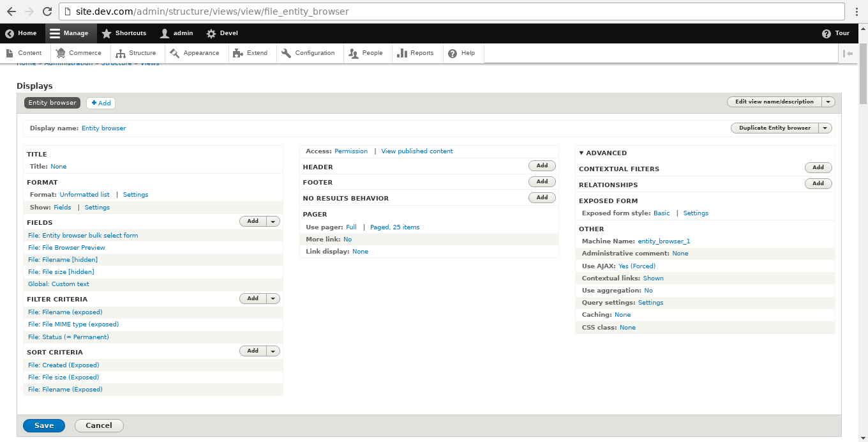Click the Save button

(x=43, y=425)
